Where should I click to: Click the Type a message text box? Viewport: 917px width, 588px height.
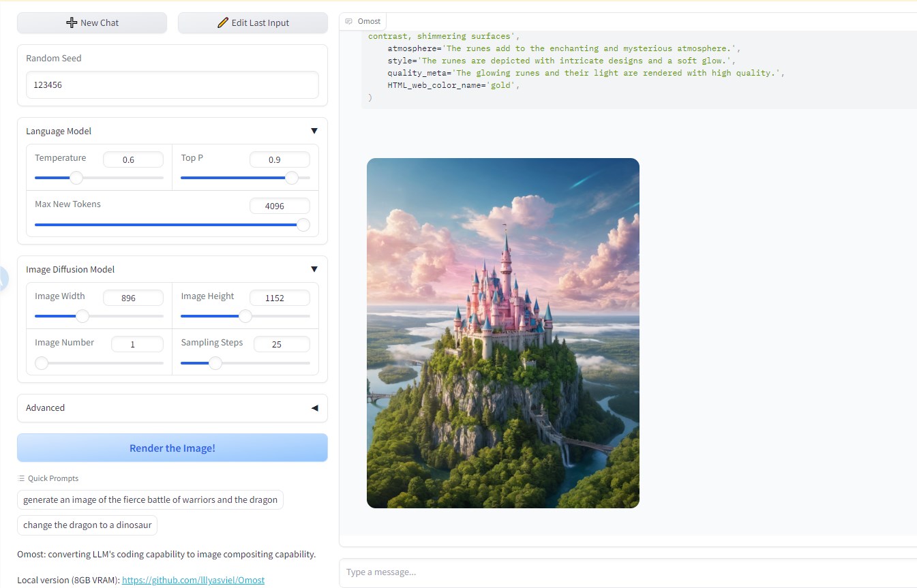pyautogui.click(x=627, y=572)
